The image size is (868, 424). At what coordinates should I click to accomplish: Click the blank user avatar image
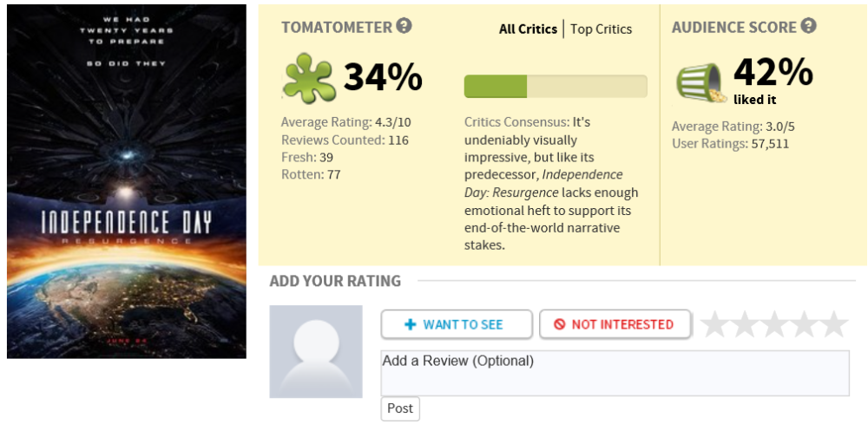[315, 351]
